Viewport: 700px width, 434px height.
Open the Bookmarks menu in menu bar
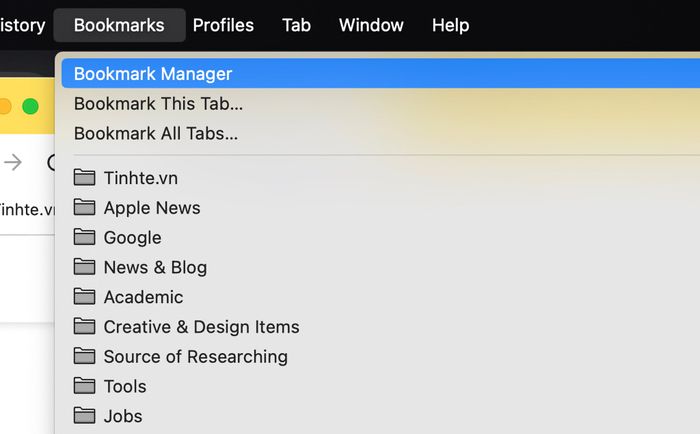(x=119, y=25)
